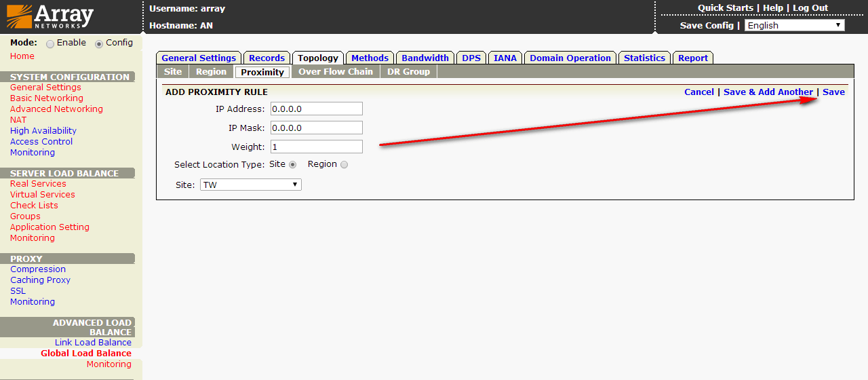Open Advanced Networking in sidebar
Viewport: 868px width, 380px height.
pyautogui.click(x=56, y=109)
